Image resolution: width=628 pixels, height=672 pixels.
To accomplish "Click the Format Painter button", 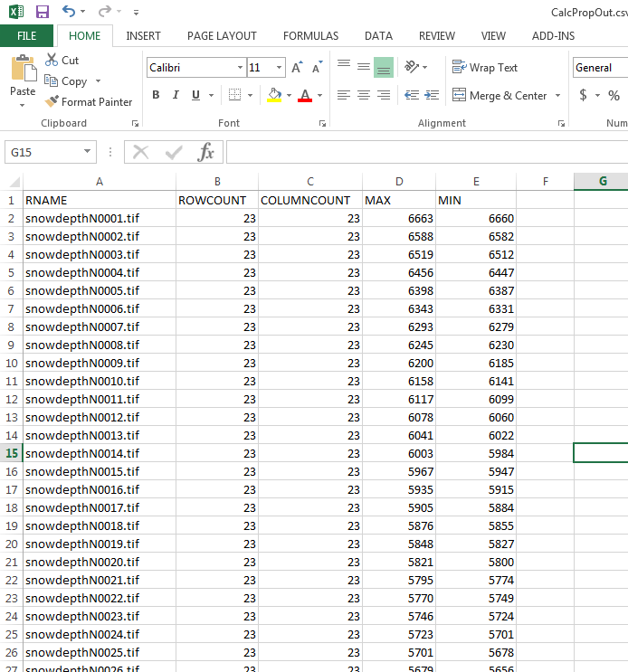I will 89,102.
